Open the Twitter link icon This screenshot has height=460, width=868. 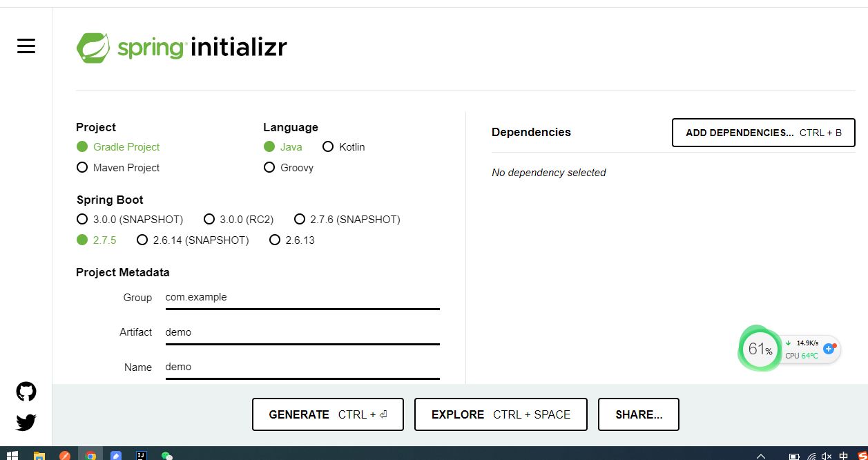(26, 422)
